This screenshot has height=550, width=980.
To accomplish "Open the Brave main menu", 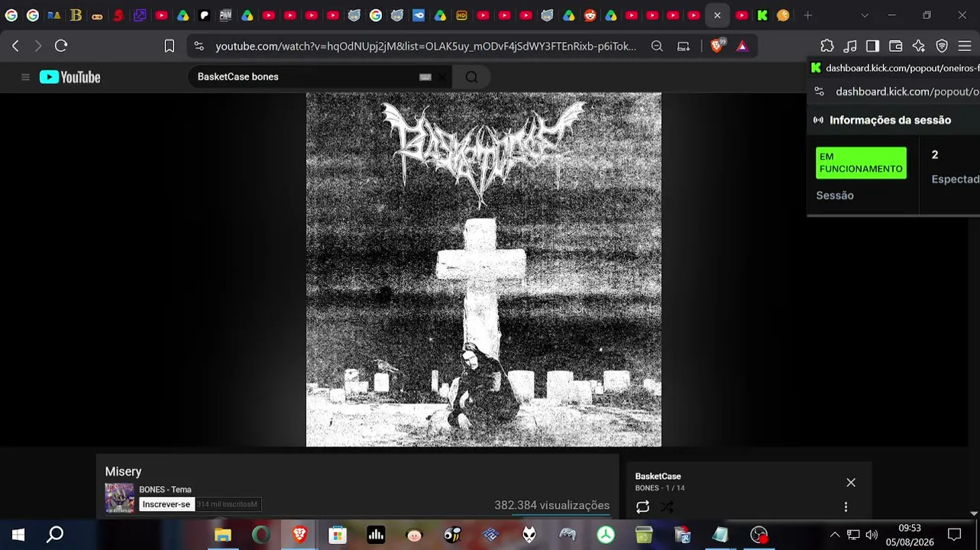I will tap(965, 46).
